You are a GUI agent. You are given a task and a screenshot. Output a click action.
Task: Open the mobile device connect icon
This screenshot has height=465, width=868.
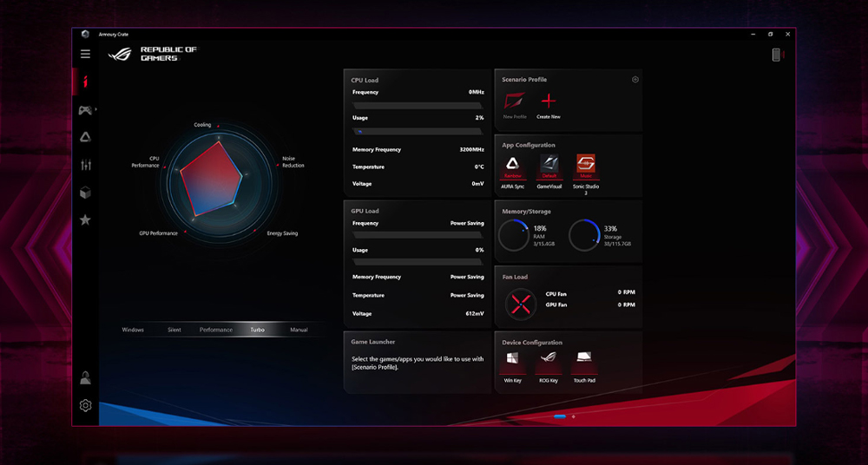click(x=777, y=55)
